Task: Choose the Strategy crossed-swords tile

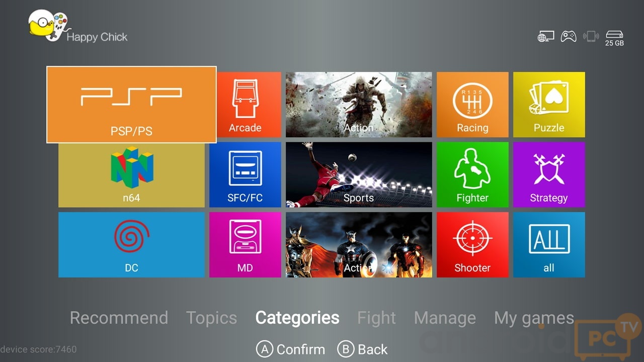Action: pyautogui.click(x=549, y=174)
